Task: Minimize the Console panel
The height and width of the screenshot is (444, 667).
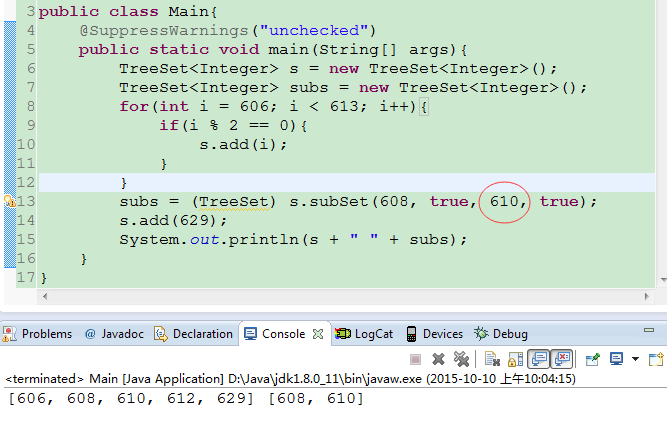Action: tap(649, 330)
